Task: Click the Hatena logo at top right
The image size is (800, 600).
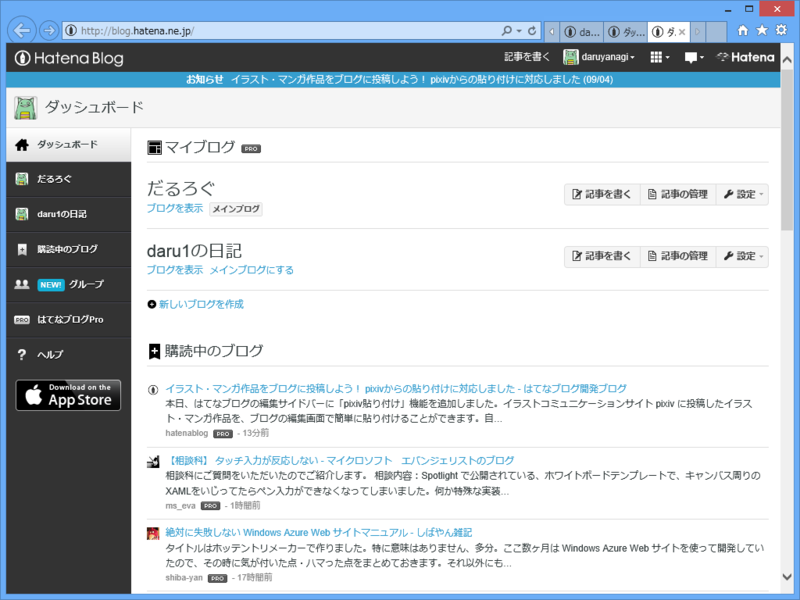Action: (745, 57)
